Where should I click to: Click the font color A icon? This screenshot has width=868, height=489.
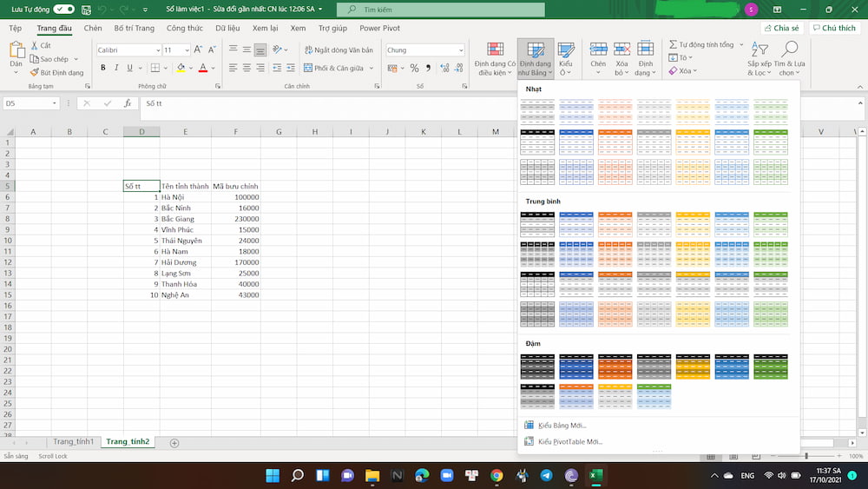(203, 68)
